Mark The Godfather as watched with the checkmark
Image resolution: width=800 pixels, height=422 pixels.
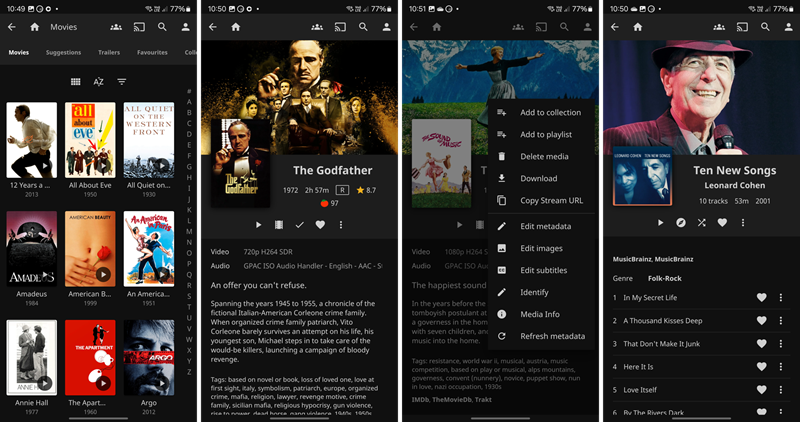[299, 225]
